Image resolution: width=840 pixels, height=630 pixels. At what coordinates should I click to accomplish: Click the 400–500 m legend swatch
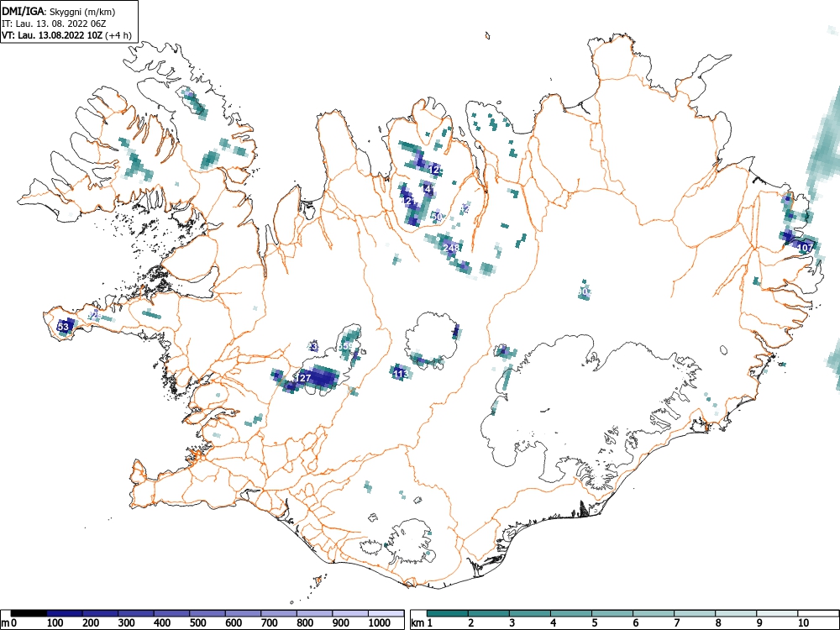click(172, 613)
